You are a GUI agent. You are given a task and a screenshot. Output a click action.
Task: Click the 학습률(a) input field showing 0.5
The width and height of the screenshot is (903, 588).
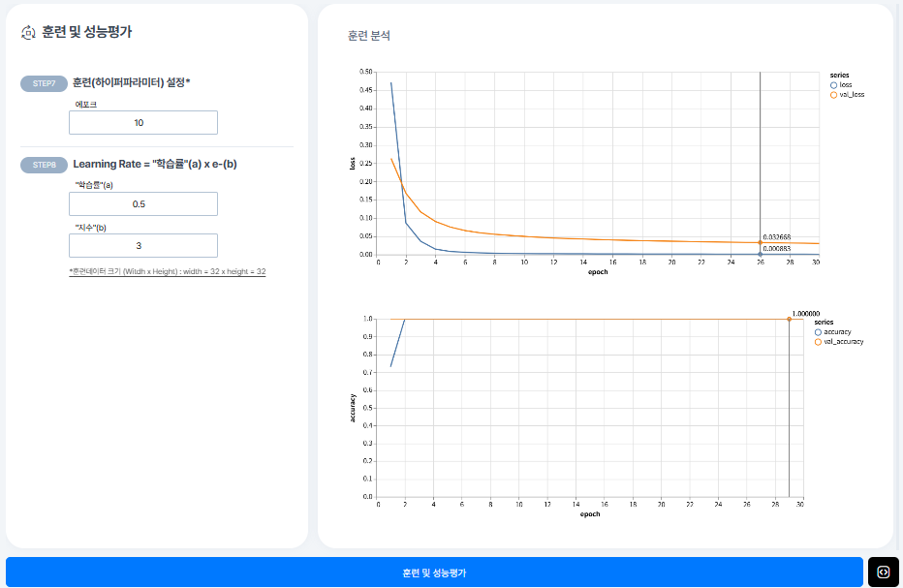click(143, 203)
